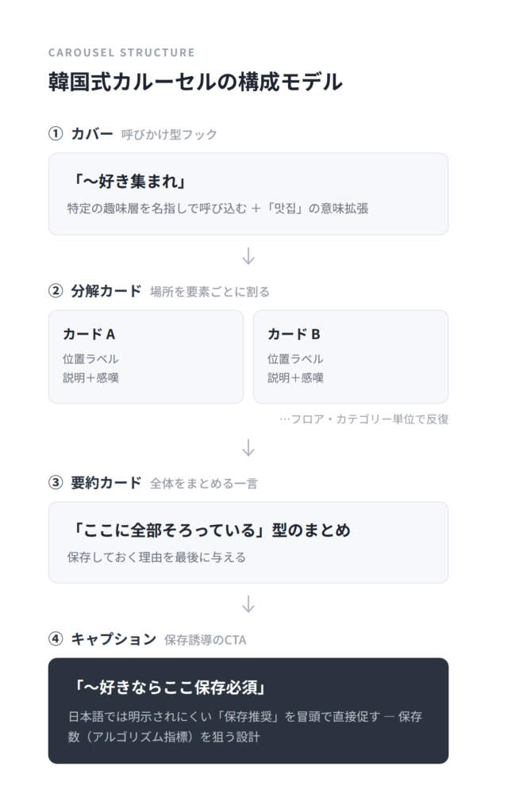527x812 pixels.
Task: Click the circled number 4 icon
Action: coord(56,639)
